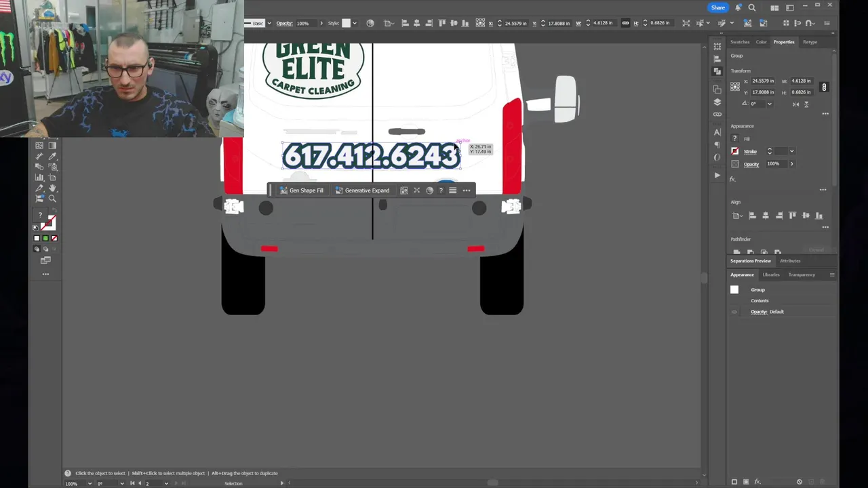Open the Stroke weight dropdown in Appearance
The width and height of the screenshot is (868, 488).
point(792,151)
